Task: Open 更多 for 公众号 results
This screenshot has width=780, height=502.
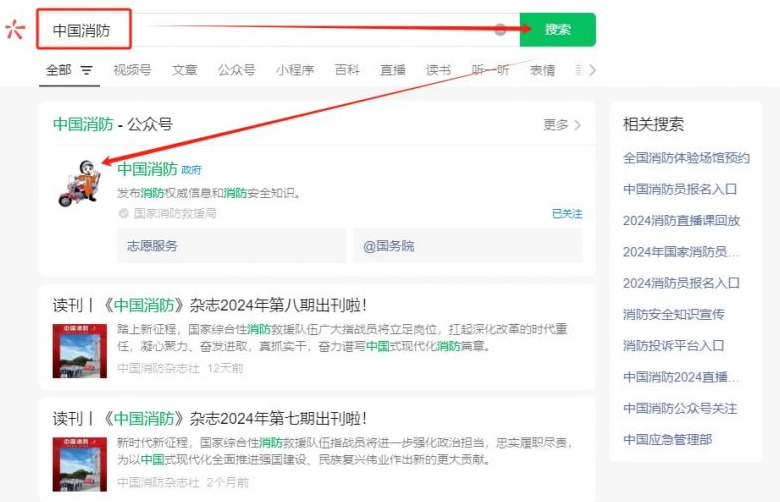Action: click(562, 125)
